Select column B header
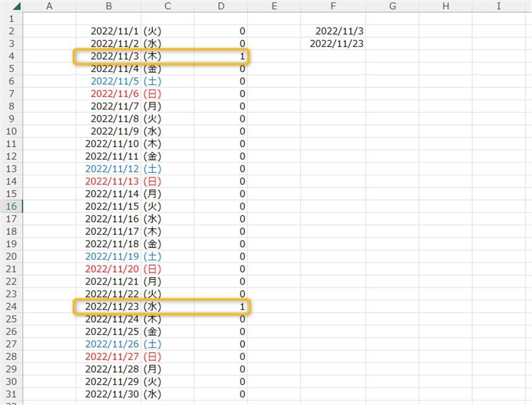Viewport: 532px width, 405px height. pyautogui.click(x=109, y=6)
